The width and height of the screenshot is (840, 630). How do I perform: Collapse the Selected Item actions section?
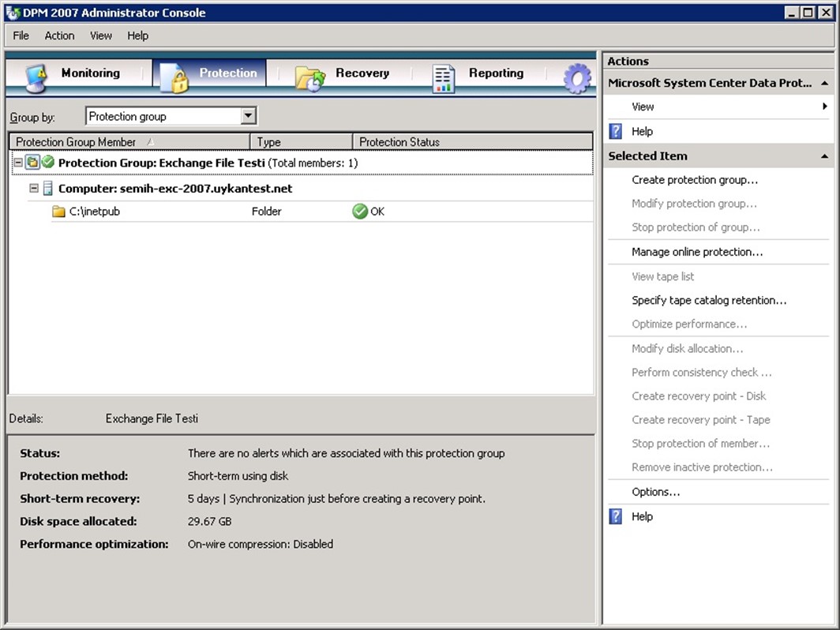(x=824, y=156)
